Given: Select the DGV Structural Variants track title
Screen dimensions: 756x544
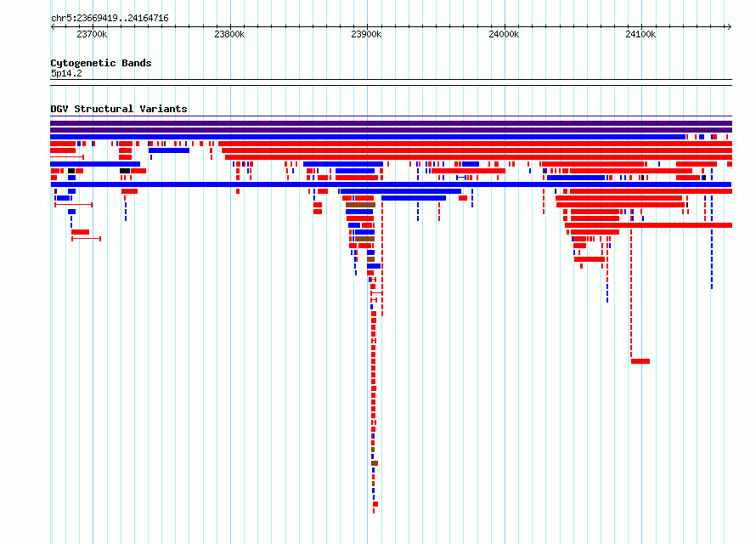Looking at the screenshot, I should coord(119,109).
